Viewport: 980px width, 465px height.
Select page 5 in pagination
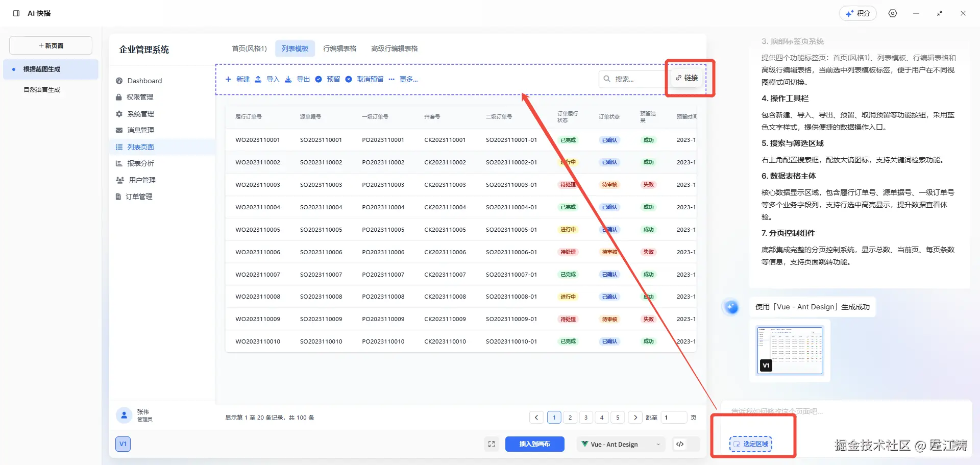(x=618, y=418)
